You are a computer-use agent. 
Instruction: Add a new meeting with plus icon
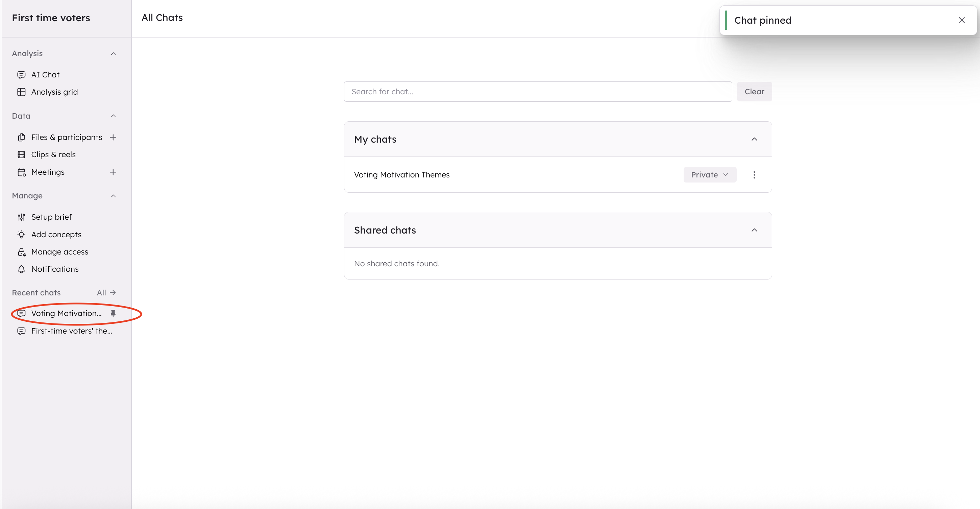[113, 172]
